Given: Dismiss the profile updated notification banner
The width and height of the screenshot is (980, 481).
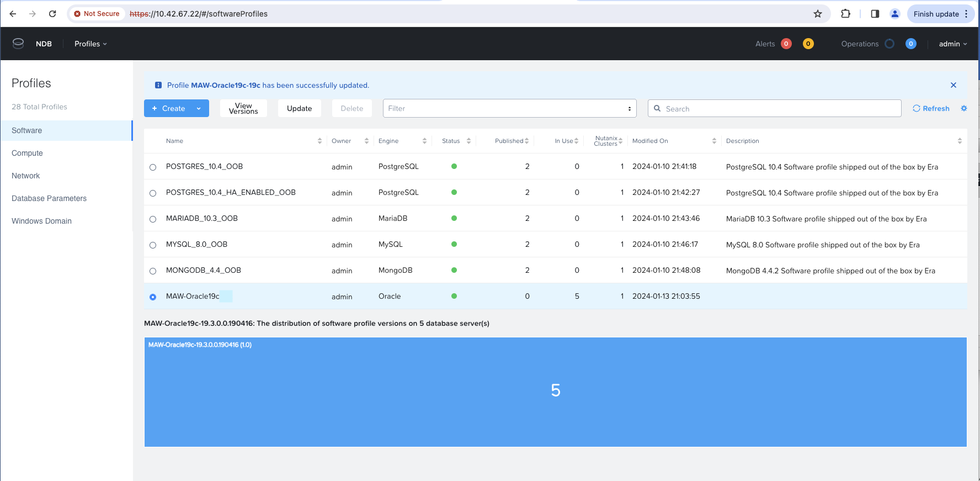Looking at the screenshot, I should [954, 85].
